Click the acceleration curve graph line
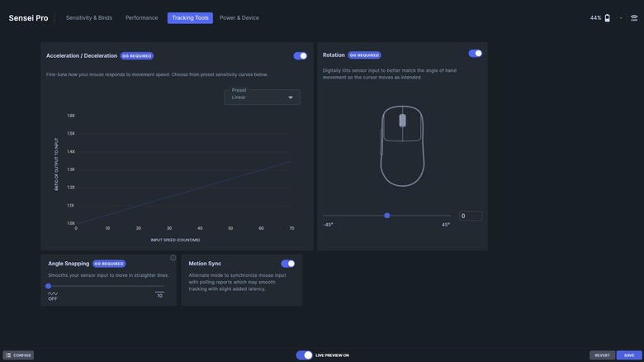This screenshot has height=362, width=644. coord(184,192)
